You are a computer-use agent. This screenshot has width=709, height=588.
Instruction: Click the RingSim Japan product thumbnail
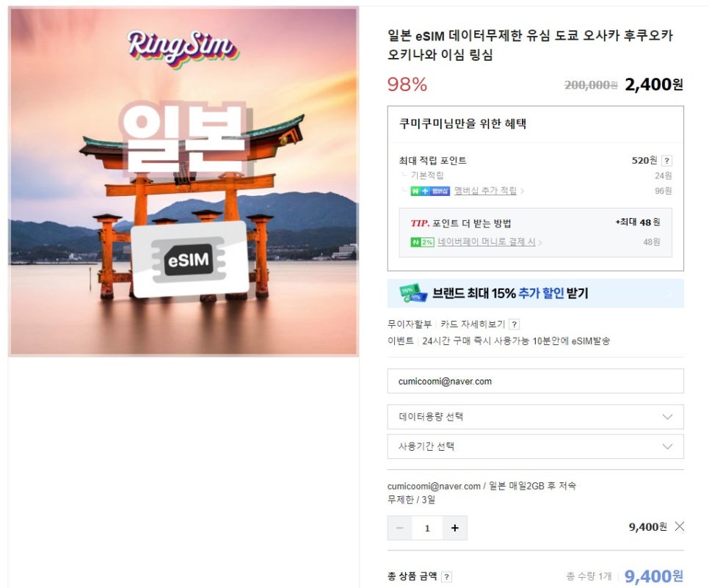(x=183, y=181)
